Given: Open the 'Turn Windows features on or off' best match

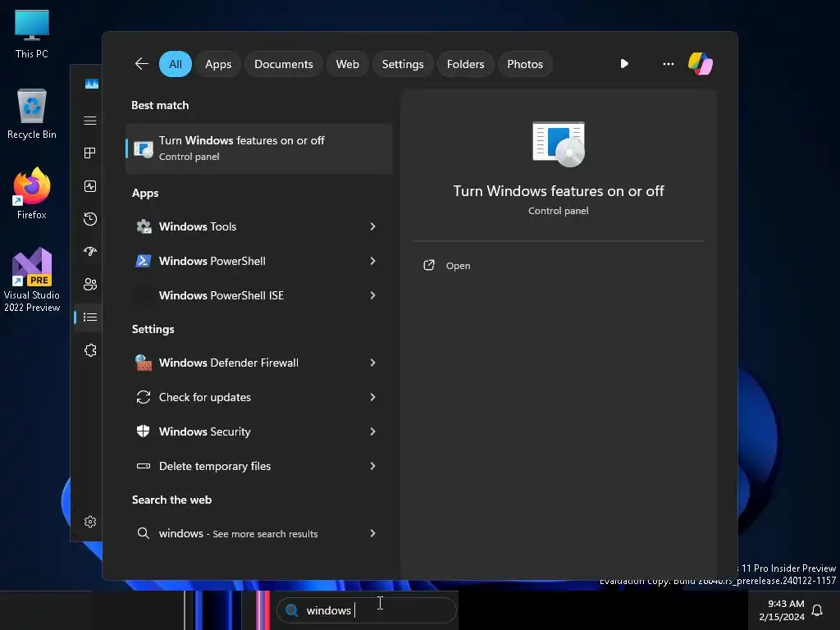Looking at the screenshot, I should (258, 148).
